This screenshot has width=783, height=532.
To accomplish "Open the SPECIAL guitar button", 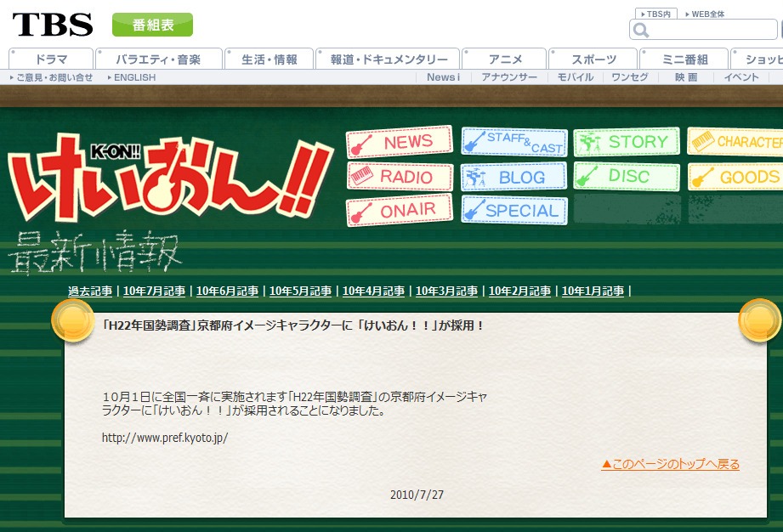I will pos(514,211).
